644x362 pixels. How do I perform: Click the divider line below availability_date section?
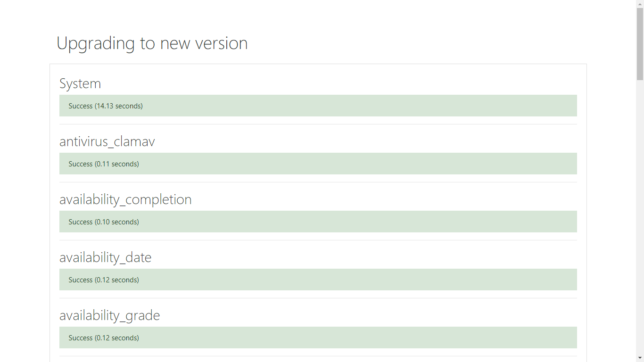coord(318,298)
